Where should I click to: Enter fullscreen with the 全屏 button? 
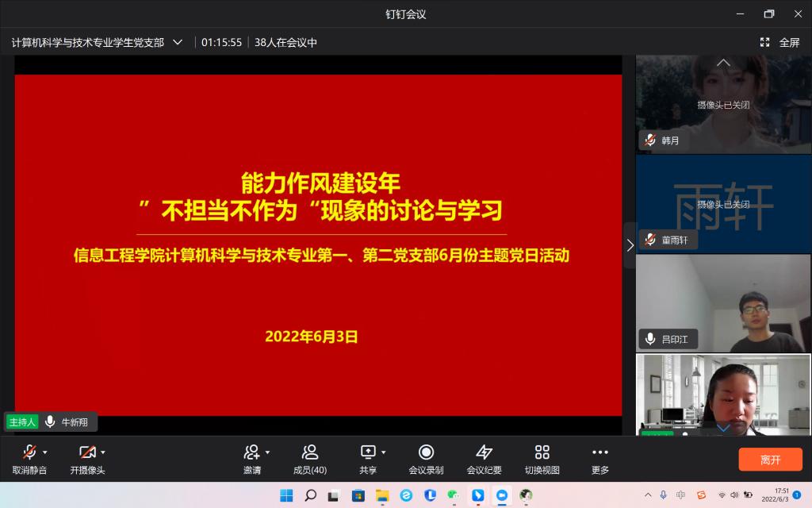click(780, 42)
